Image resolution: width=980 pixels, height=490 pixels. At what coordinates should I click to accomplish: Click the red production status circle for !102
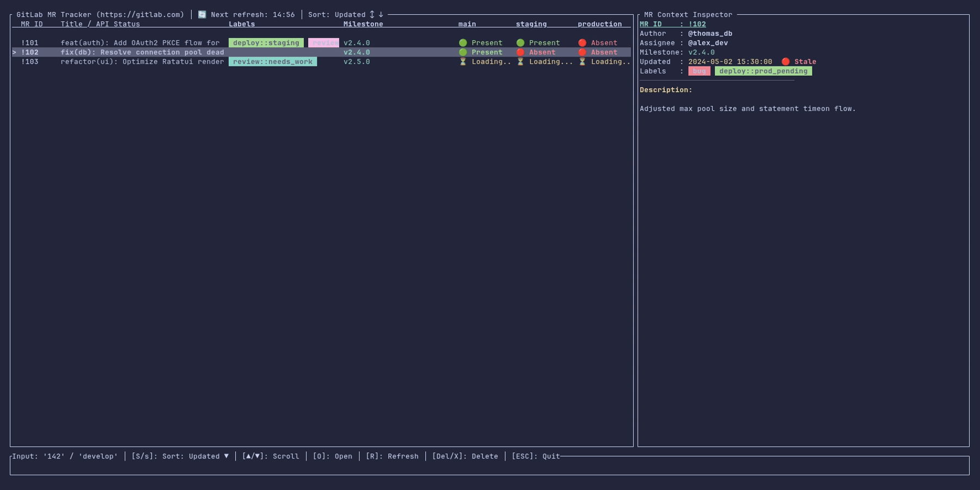click(582, 52)
